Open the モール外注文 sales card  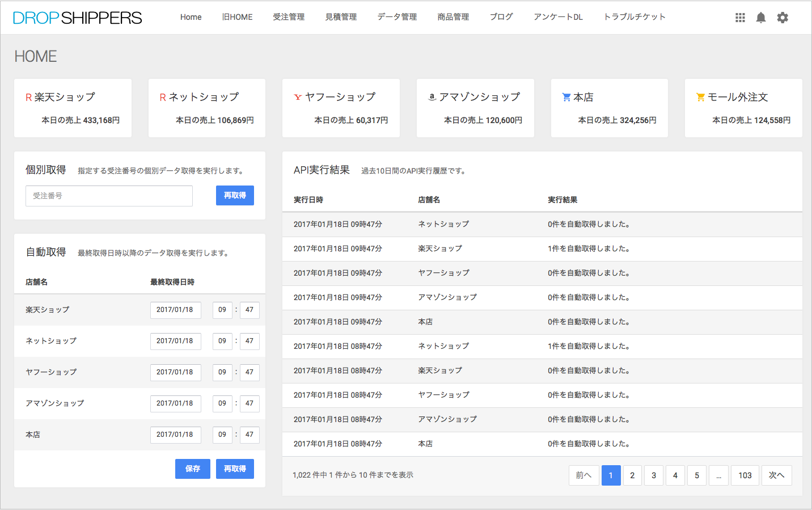tap(743, 108)
